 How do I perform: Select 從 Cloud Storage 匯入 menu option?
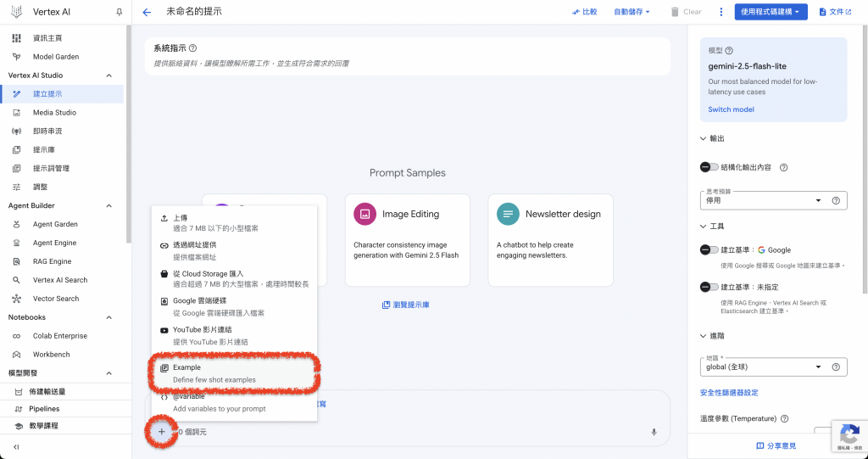[234, 279]
